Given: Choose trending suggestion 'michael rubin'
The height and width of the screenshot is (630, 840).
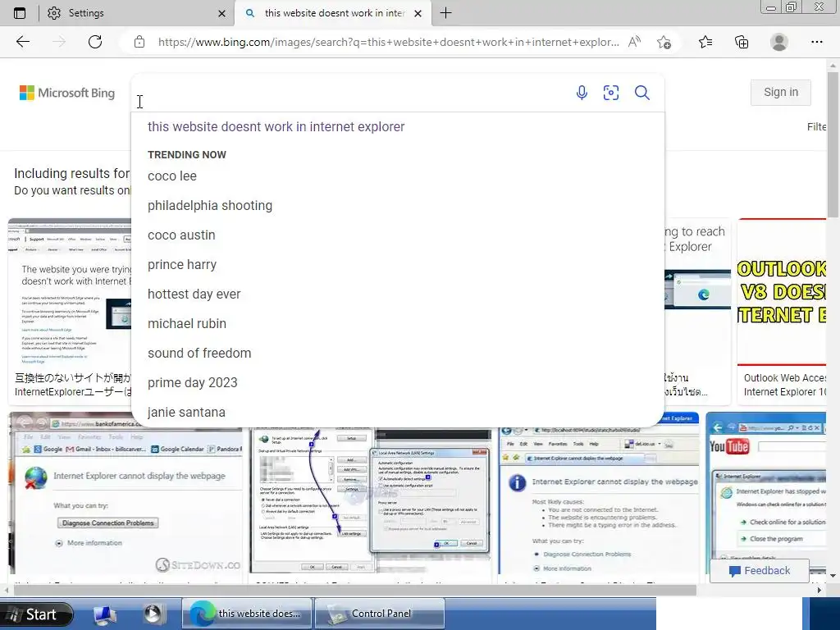Looking at the screenshot, I should (x=187, y=323).
